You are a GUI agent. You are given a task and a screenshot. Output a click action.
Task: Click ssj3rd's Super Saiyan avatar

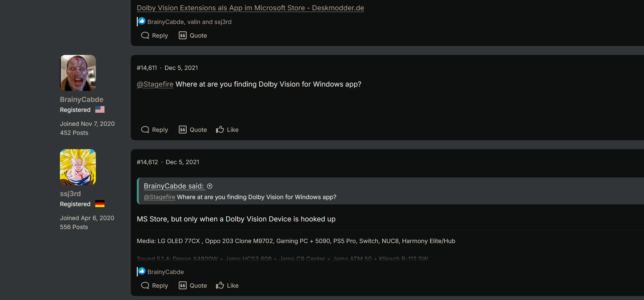click(78, 167)
